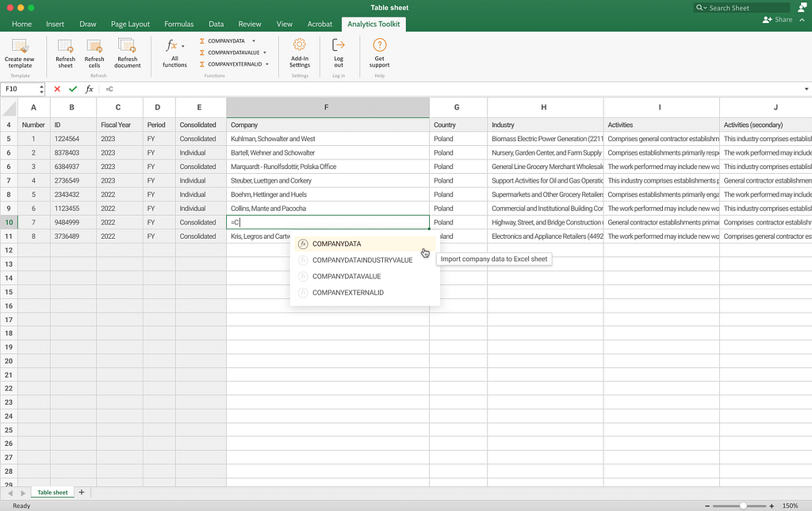Select COMPANYDATAINDUSTRYVALUE from the autocomplete list

click(x=362, y=260)
